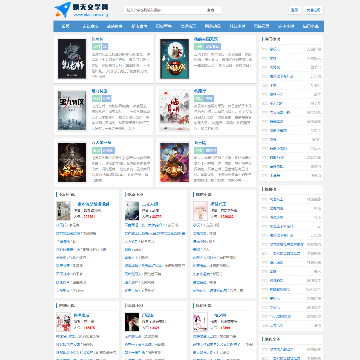The image size is (360, 360).
Task: Open the grey misty 第九特区 book cover
Action: pyautogui.click(x=72, y=111)
